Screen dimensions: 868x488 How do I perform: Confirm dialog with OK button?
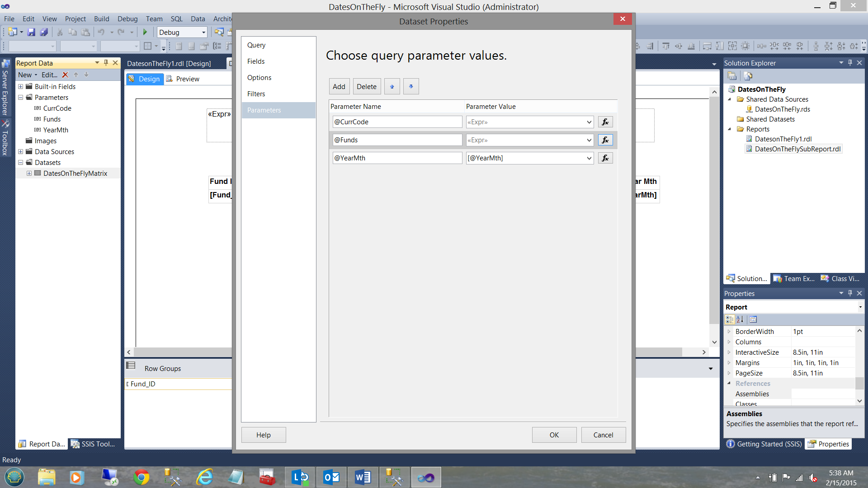click(x=554, y=435)
